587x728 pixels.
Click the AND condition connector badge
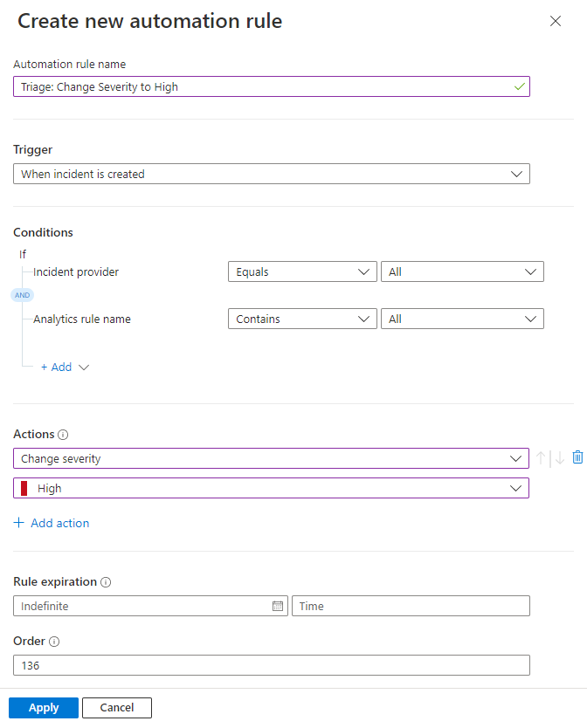(x=22, y=295)
